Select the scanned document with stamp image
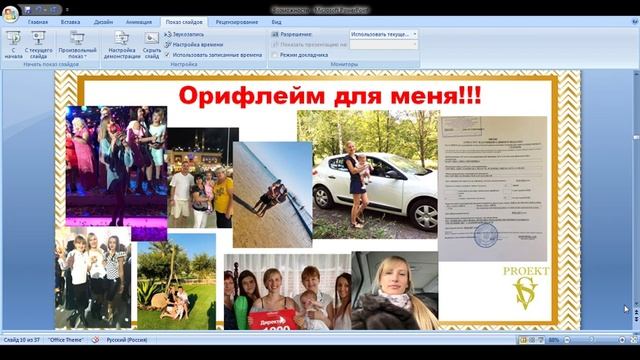Screen dimensions: 640x360 coord(493,189)
